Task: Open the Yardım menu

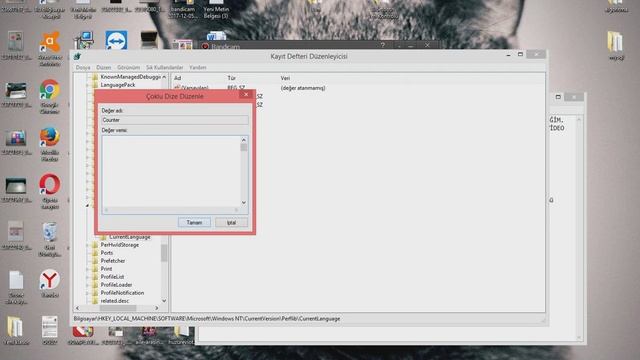Action: 198,67
